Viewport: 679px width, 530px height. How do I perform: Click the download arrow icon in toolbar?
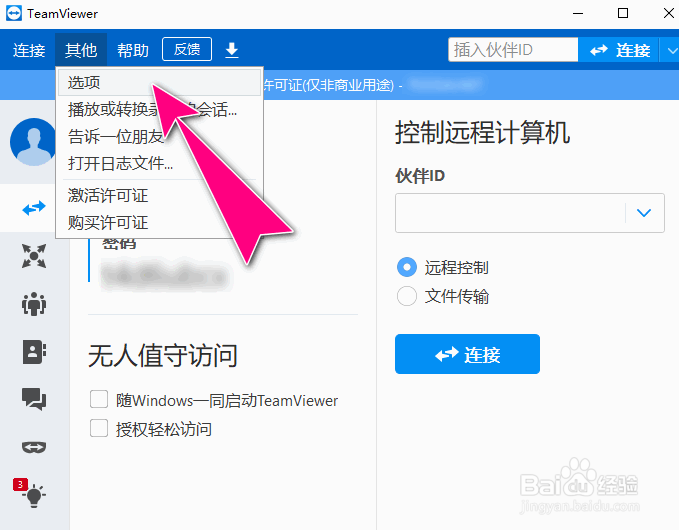[x=232, y=50]
